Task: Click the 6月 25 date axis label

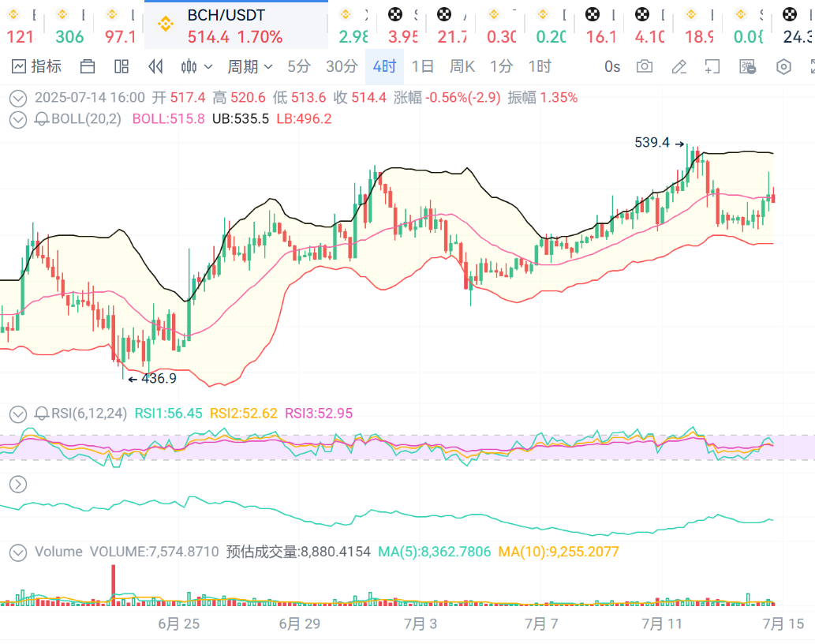Action: 179,623
